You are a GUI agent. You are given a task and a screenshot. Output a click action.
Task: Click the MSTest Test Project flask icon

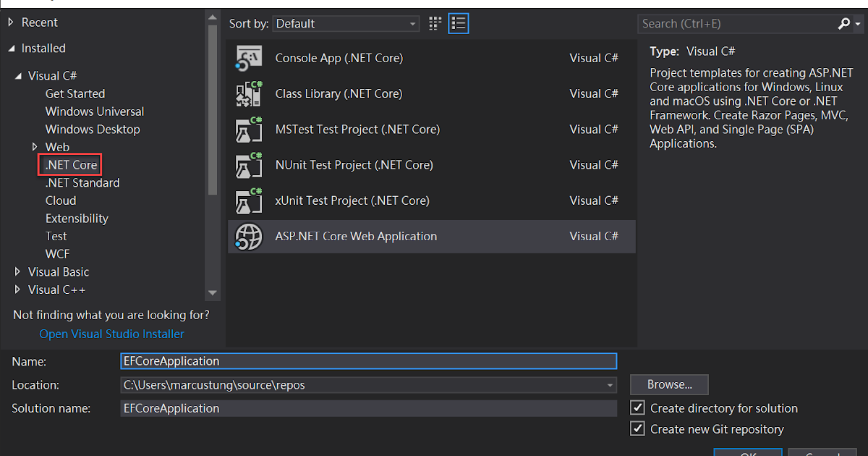click(x=249, y=130)
